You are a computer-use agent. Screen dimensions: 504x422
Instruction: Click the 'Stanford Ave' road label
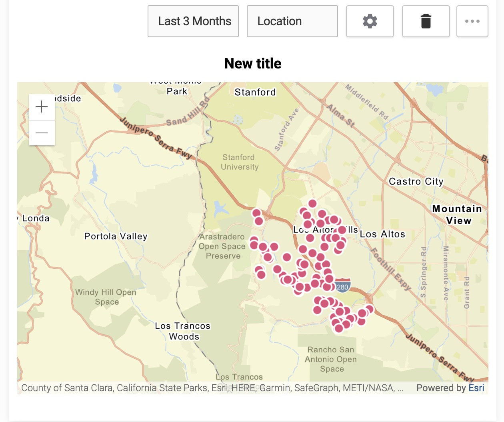point(286,129)
